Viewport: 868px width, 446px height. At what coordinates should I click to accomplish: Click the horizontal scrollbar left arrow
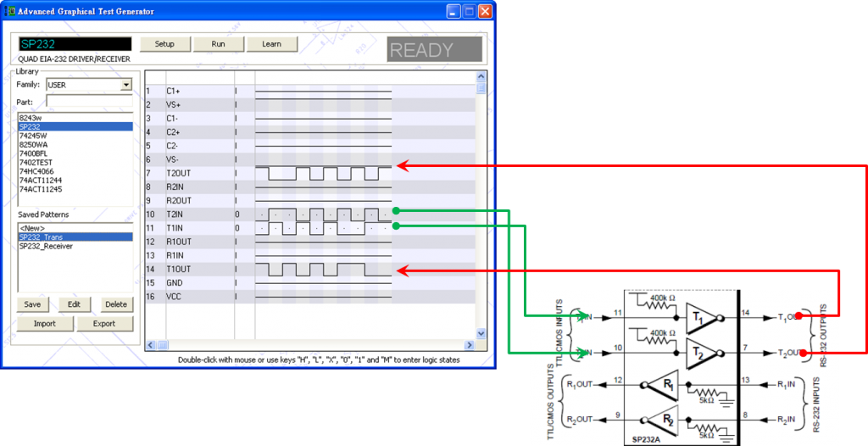pyautogui.click(x=149, y=345)
